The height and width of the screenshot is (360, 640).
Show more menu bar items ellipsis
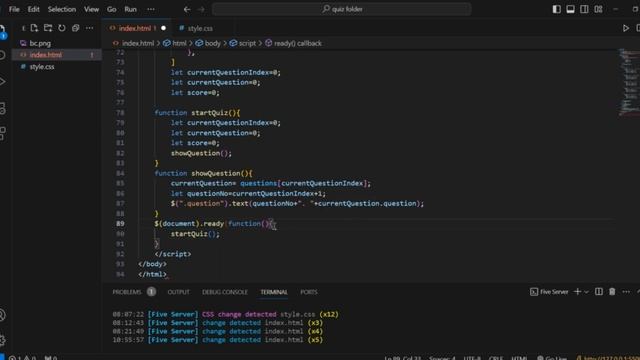[151, 9]
